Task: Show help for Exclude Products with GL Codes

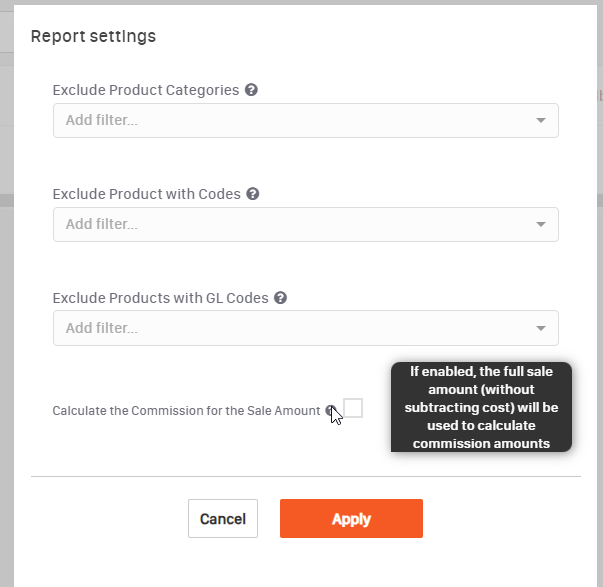Action: 280,298
